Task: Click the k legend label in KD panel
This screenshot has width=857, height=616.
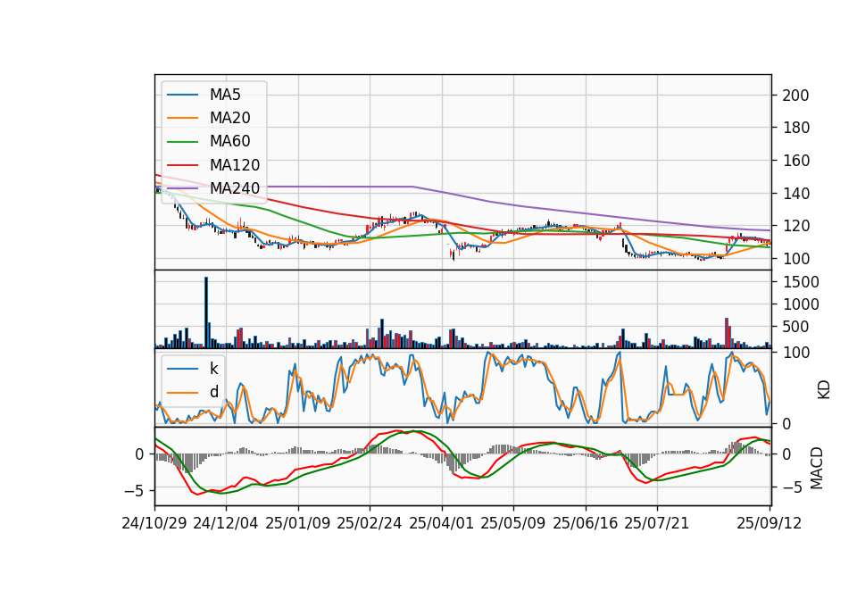Action: (x=214, y=369)
